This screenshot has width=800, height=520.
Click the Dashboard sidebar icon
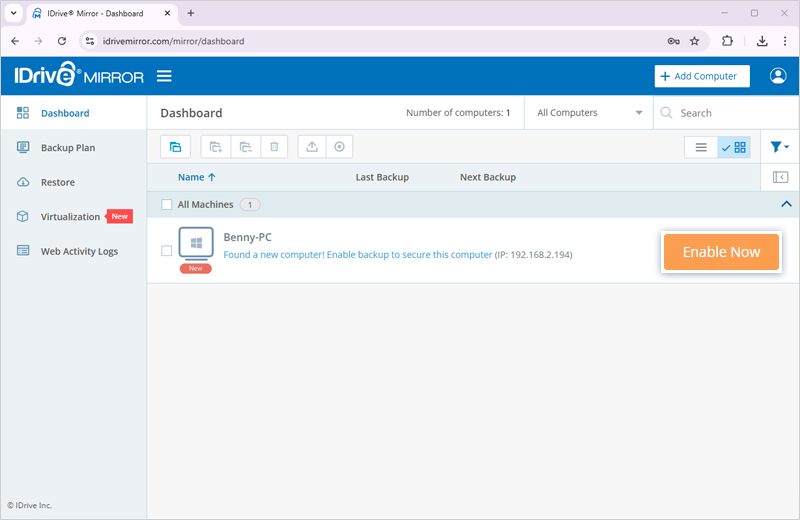(x=23, y=113)
